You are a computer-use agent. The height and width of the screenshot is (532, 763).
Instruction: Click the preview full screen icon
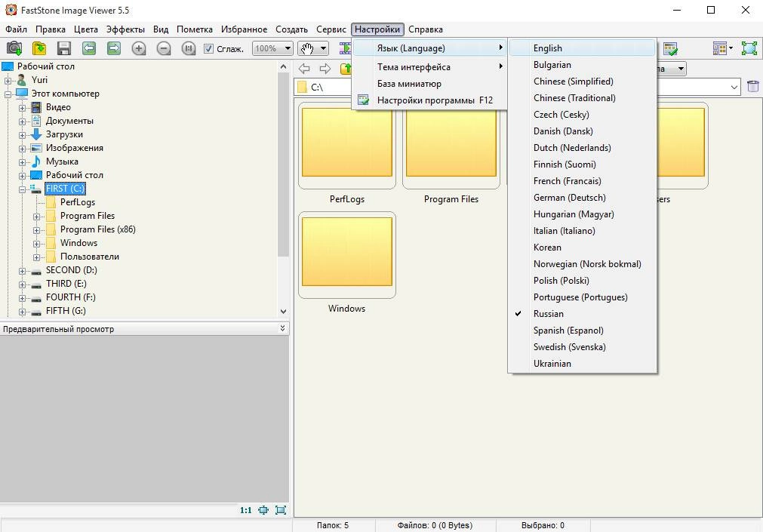click(281, 510)
